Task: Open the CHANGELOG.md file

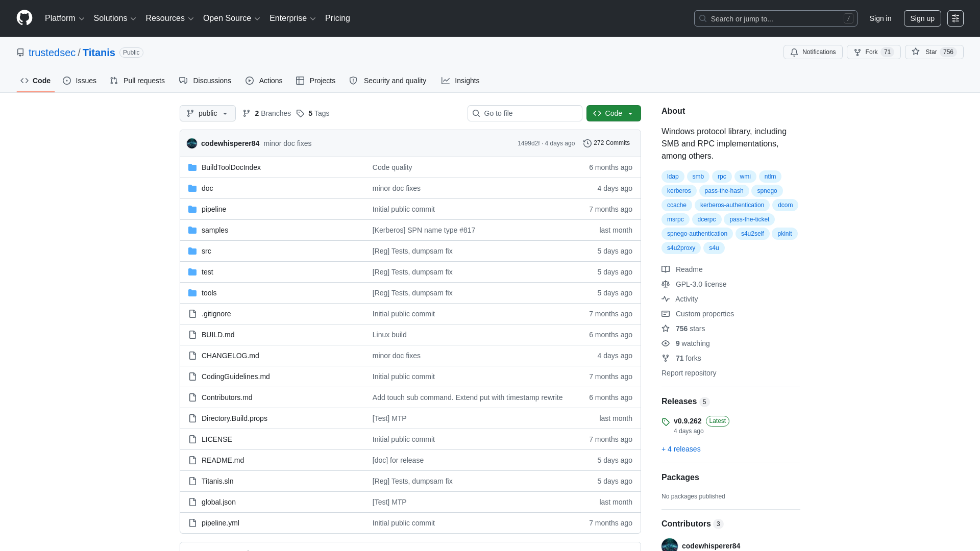Action: [x=230, y=356]
